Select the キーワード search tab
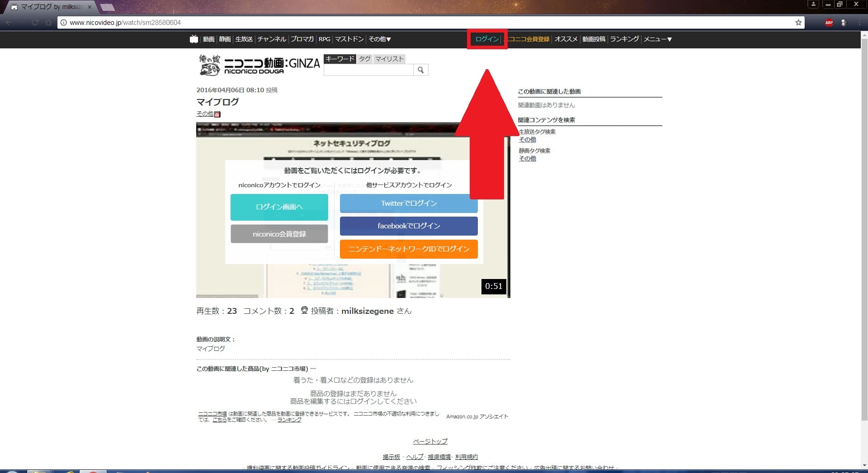 pos(340,59)
